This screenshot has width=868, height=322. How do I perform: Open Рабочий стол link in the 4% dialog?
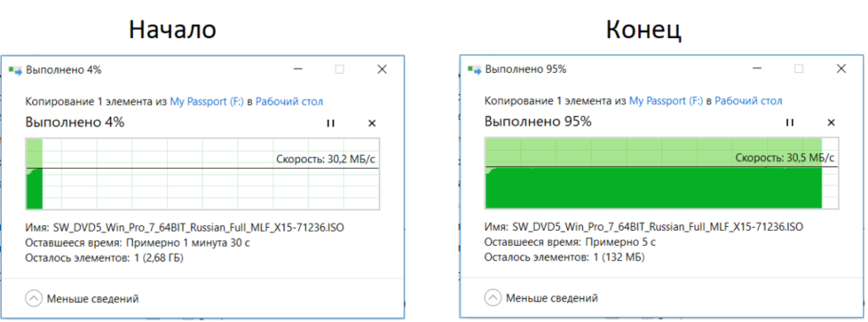click(x=289, y=102)
